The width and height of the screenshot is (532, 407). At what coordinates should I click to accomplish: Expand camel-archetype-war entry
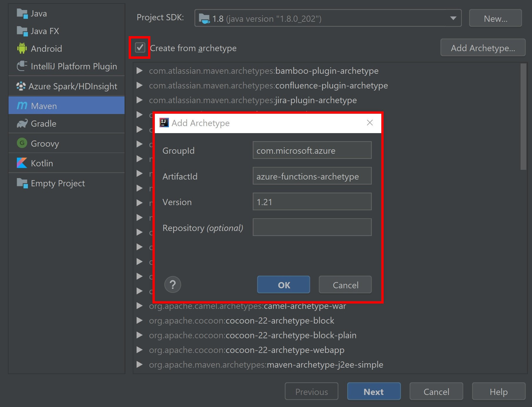140,306
